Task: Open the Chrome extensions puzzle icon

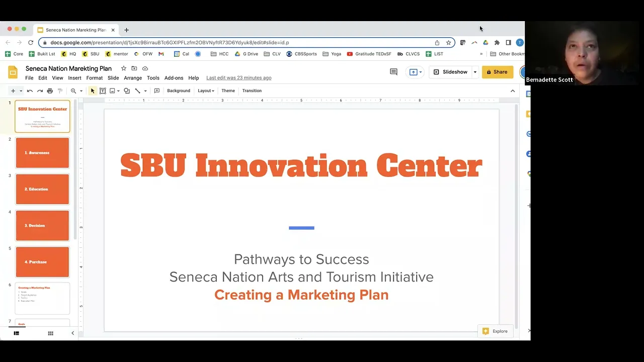Action: 497,43
